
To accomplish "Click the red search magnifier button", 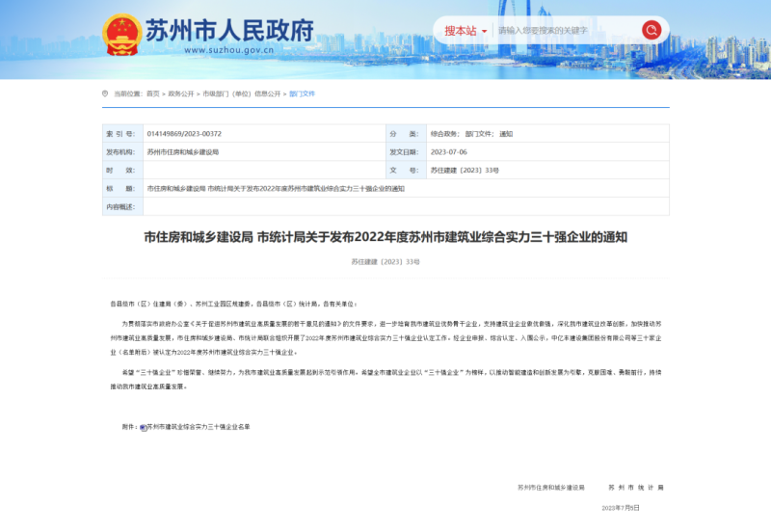I will pyautogui.click(x=651, y=31).
